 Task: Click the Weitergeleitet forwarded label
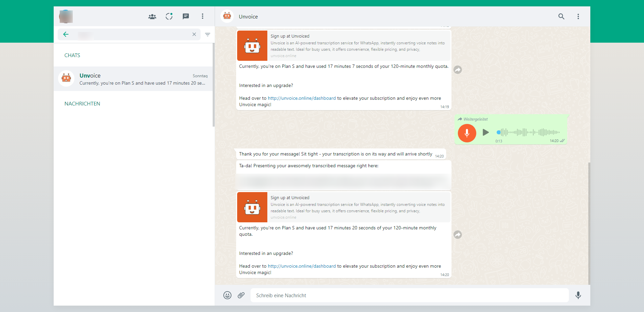[x=476, y=119]
